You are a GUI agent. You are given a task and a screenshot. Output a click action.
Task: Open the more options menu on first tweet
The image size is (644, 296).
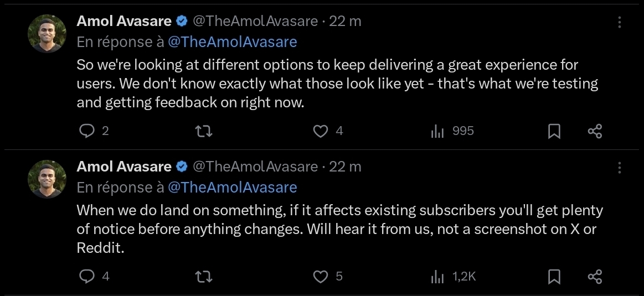tap(620, 22)
